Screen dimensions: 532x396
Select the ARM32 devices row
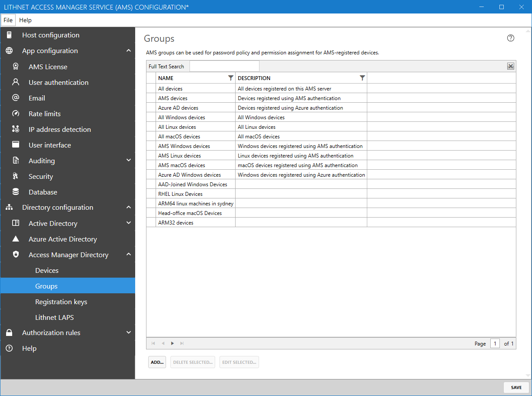tap(331, 222)
